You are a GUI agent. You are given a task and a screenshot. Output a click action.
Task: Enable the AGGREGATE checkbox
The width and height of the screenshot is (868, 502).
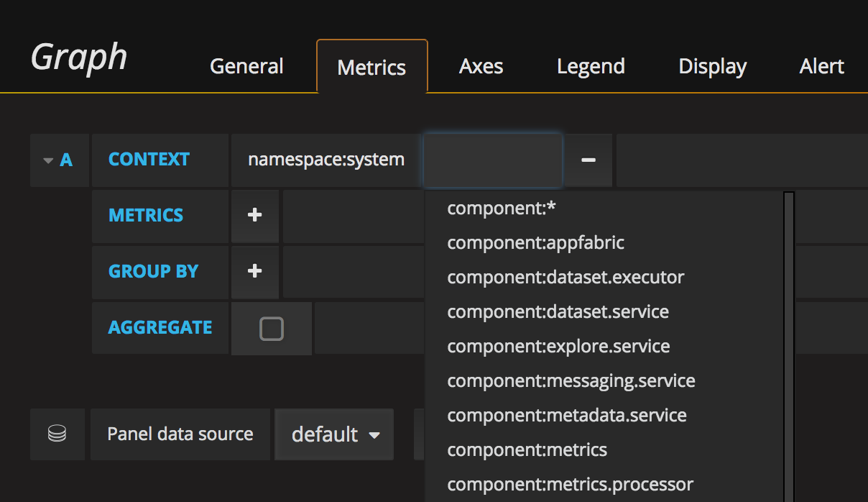[x=272, y=328]
